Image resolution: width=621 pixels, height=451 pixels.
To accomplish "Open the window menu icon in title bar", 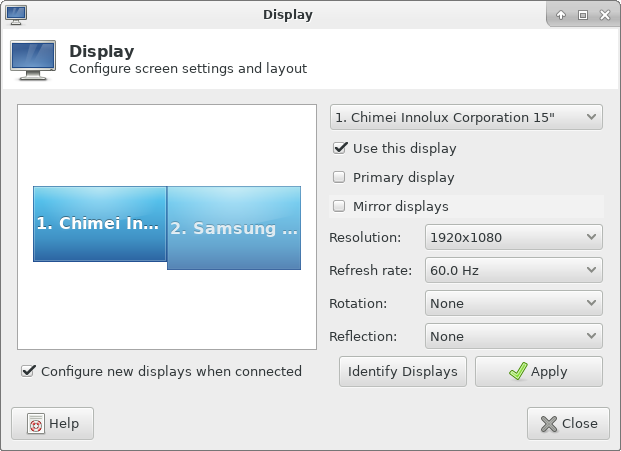I will point(17,14).
